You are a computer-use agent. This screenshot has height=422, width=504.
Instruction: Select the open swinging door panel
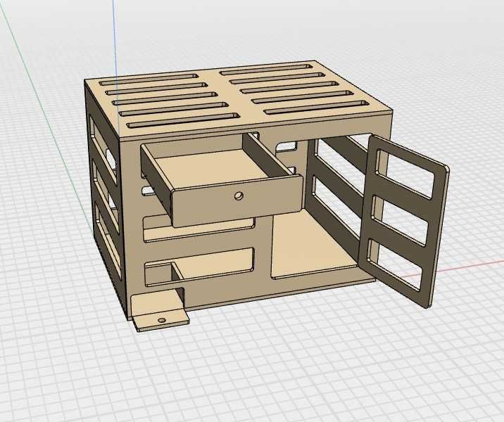pos(404,221)
